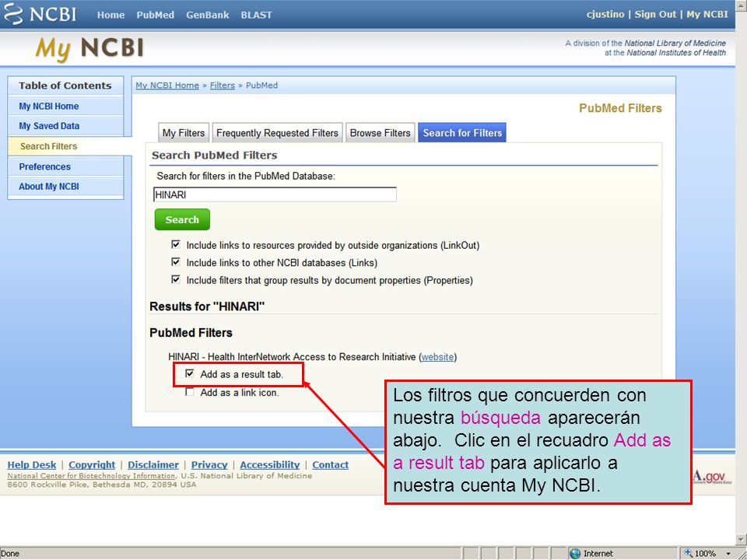Viewport: 747px width, 560px height.
Task: Open My NCBI link at top right
Action: 707,14
